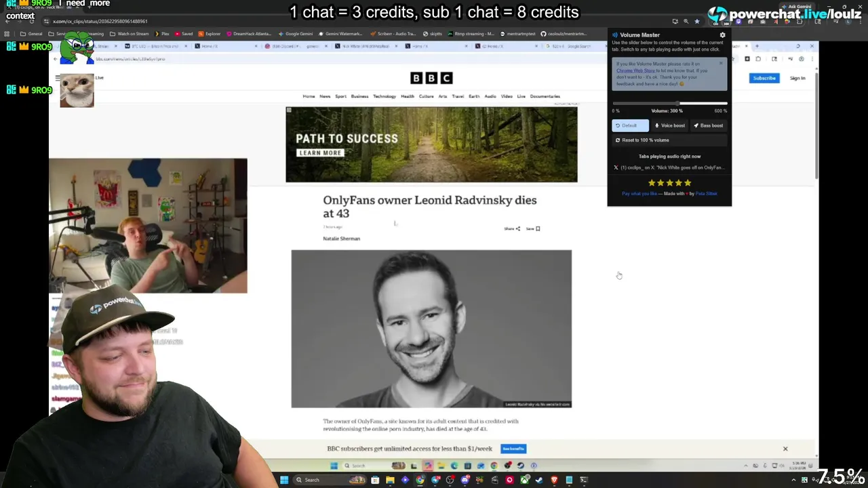Bookmark the page with the star icon
The image size is (868, 488).
(x=696, y=21)
